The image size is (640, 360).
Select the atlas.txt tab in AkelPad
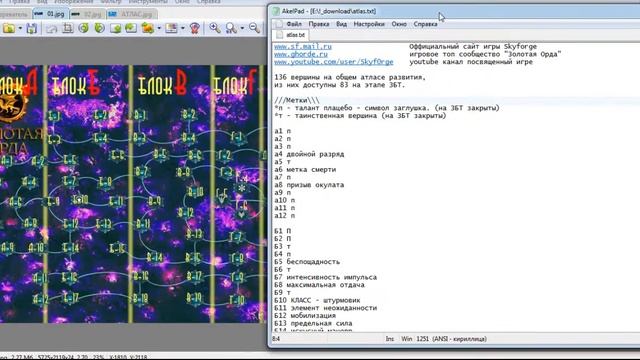pyautogui.click(x=291, y=35)
